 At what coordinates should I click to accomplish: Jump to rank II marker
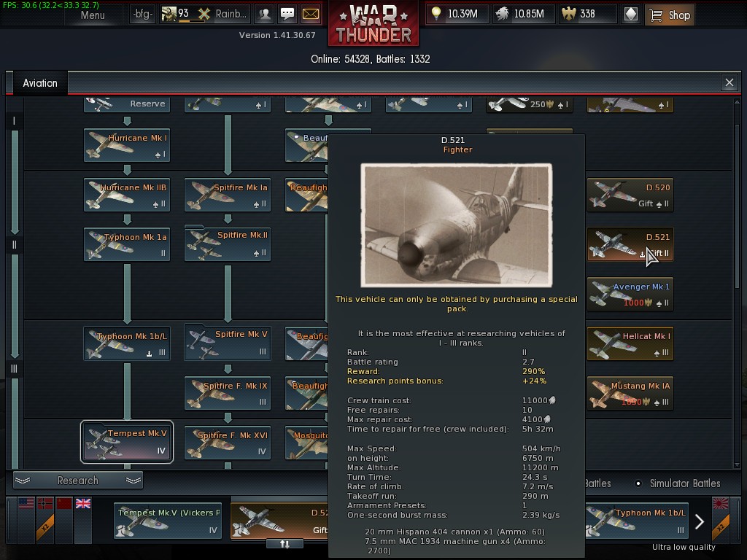(x=15, y=245)
